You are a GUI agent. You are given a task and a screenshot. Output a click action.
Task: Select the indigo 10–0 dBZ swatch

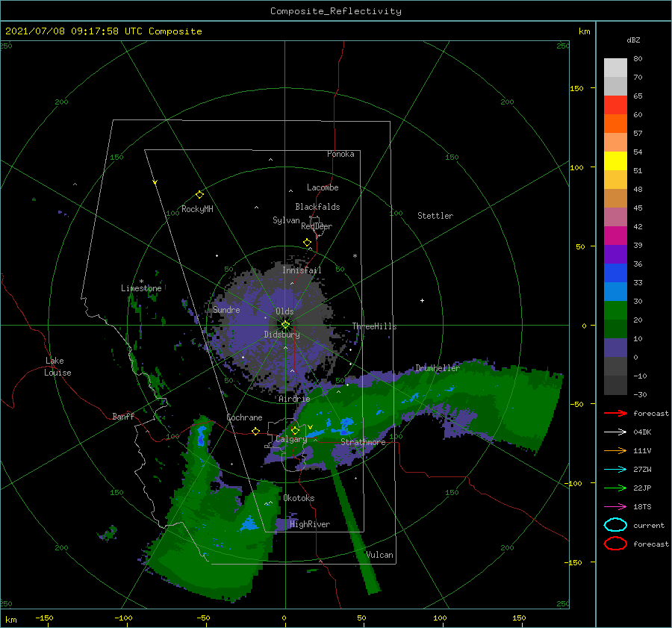(615, 347)
